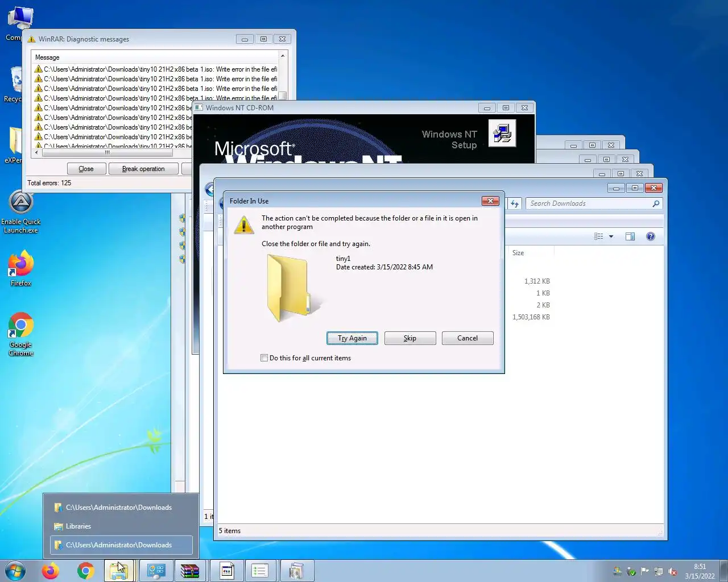Select Enable Quick Launch.exe desktop icon
Viewport: 728px width, 582px height.
(x=21, y=213)
